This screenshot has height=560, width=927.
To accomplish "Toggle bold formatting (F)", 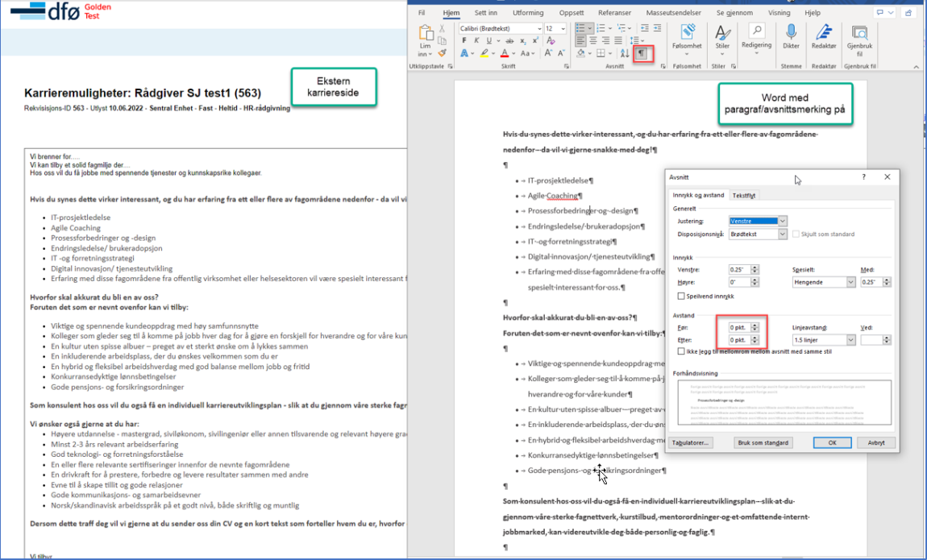I will click(464, 41).
